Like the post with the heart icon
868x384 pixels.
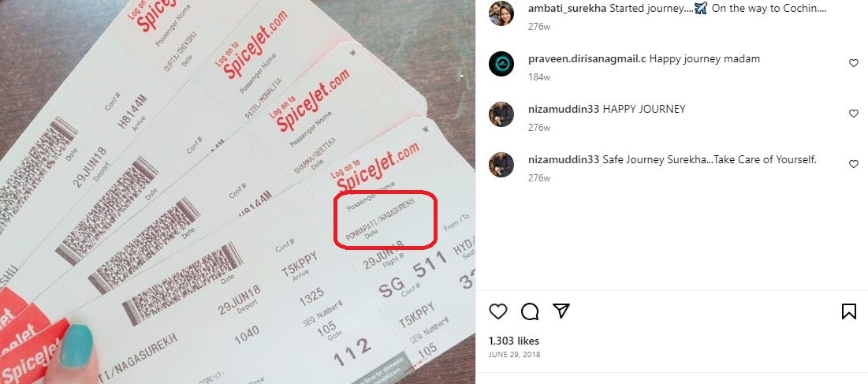coord(497,311)
